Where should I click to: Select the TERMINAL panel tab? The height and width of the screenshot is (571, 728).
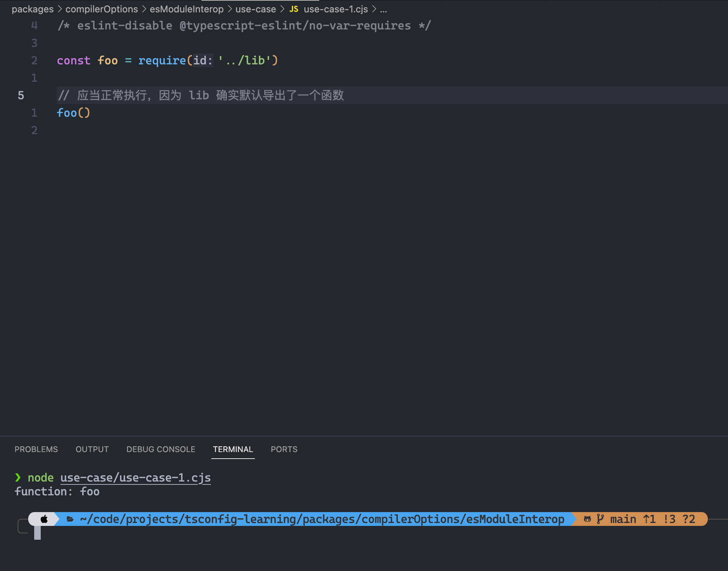(233, 449)
